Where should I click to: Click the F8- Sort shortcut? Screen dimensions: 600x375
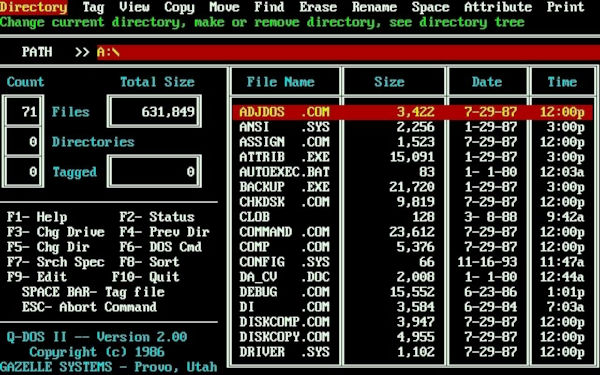click(149, 262)
